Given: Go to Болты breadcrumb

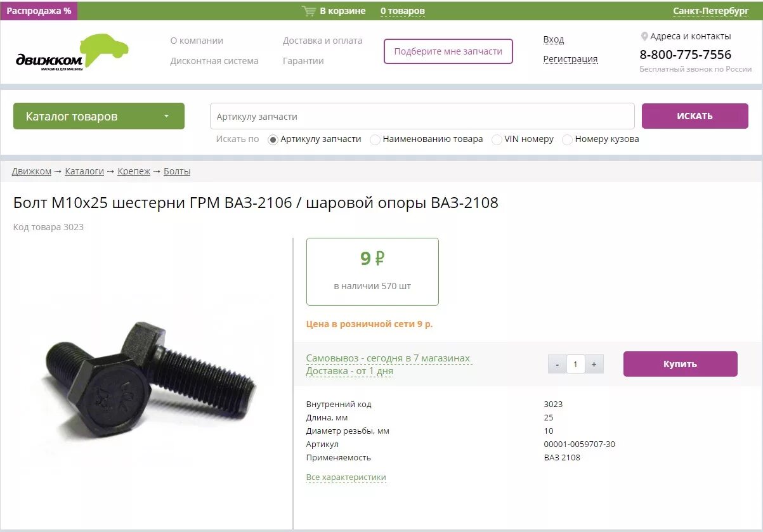Looking at the screenshot, I should click(177, 171).
